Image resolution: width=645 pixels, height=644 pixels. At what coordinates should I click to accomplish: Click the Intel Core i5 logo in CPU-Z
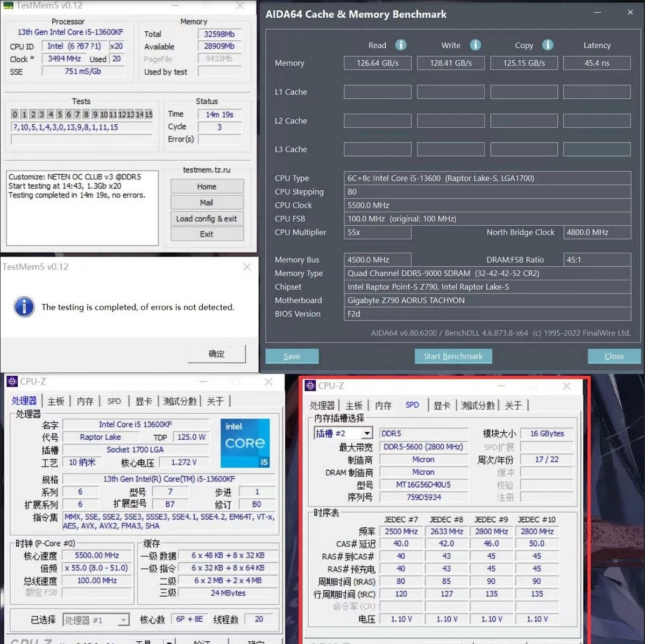[x=245, y=443]
